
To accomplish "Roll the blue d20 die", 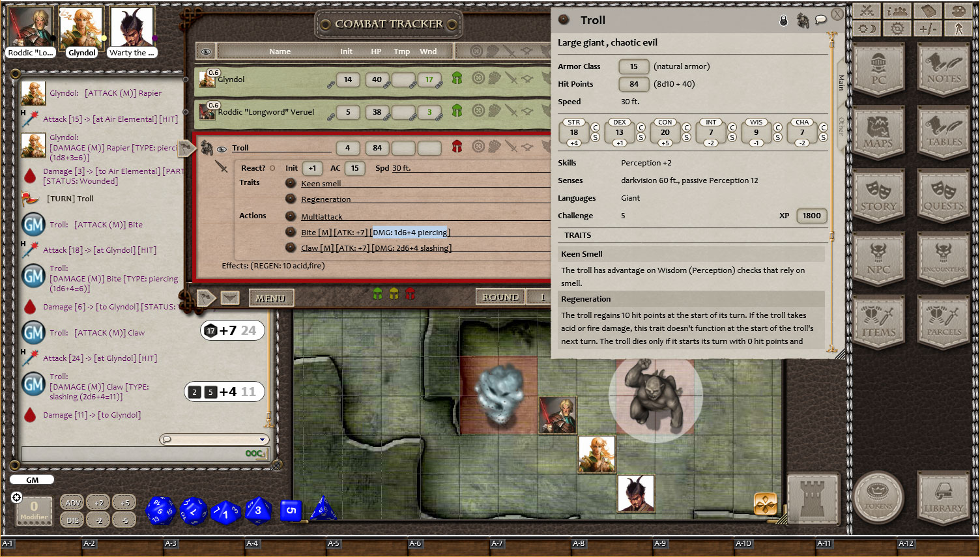I will click(x=160, y=510).
